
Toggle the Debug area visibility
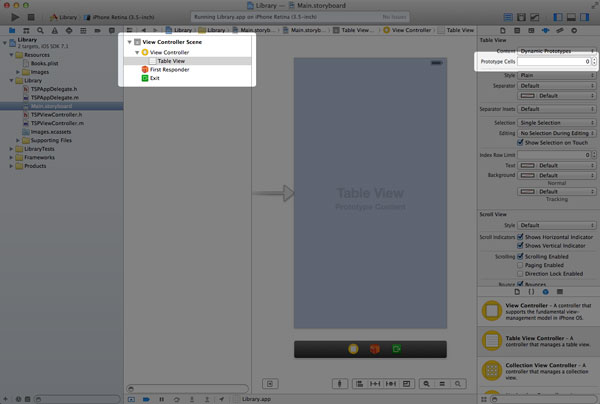[x=571, y=17]
